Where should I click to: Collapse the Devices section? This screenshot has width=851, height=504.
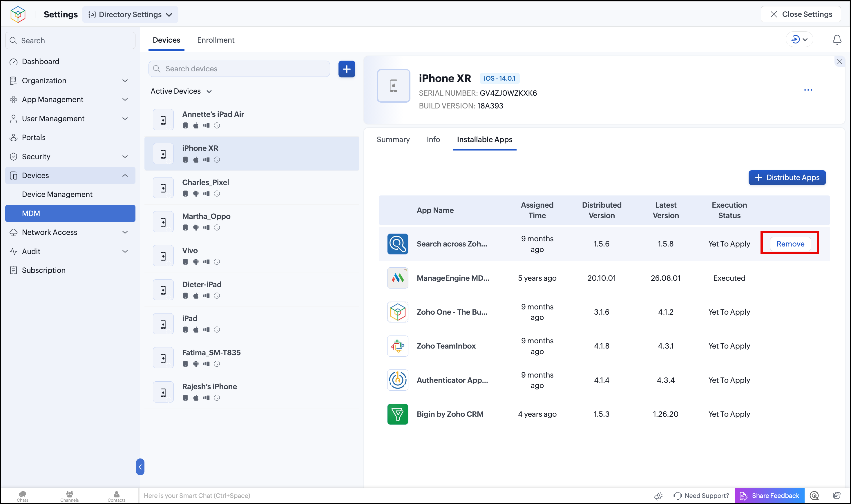(70, 175)
